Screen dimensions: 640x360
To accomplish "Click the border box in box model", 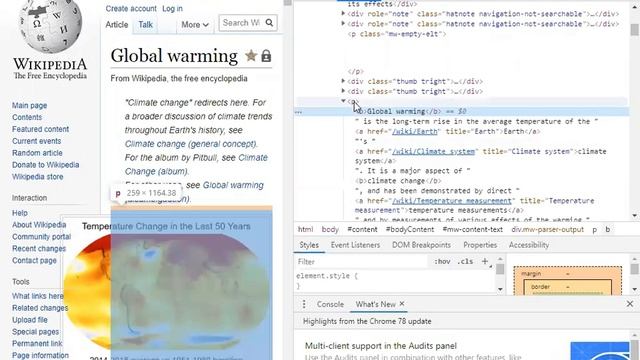I will coord(568,287).
